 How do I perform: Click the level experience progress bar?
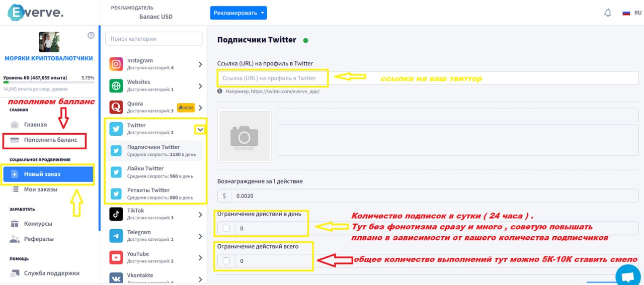49,83
